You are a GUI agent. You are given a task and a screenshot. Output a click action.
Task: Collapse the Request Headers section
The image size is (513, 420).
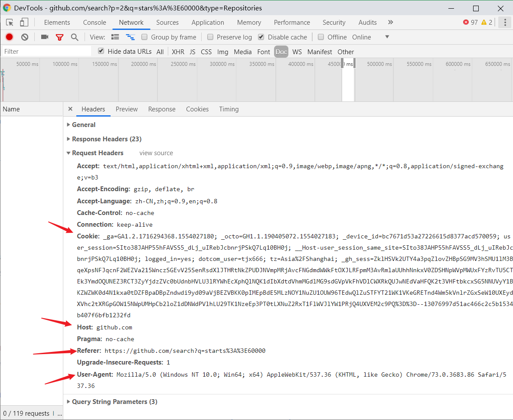tap(95, 153)
